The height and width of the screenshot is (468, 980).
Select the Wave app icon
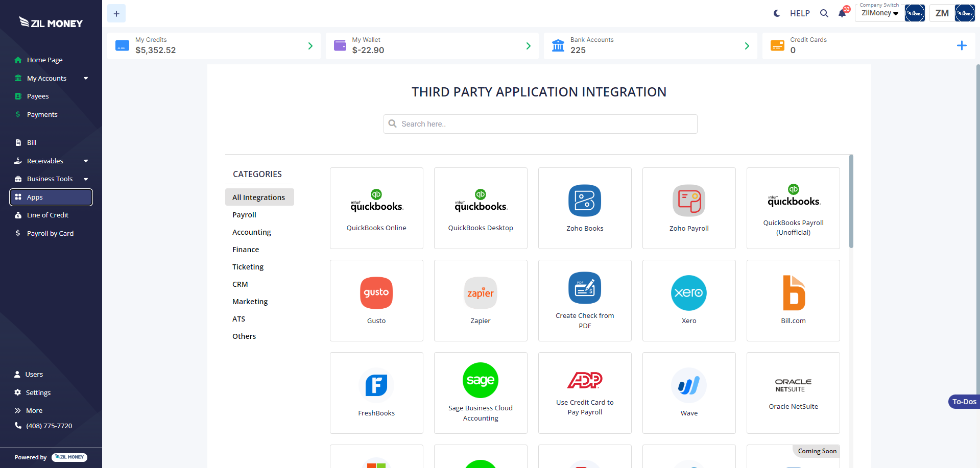click(x=689, y=385)
